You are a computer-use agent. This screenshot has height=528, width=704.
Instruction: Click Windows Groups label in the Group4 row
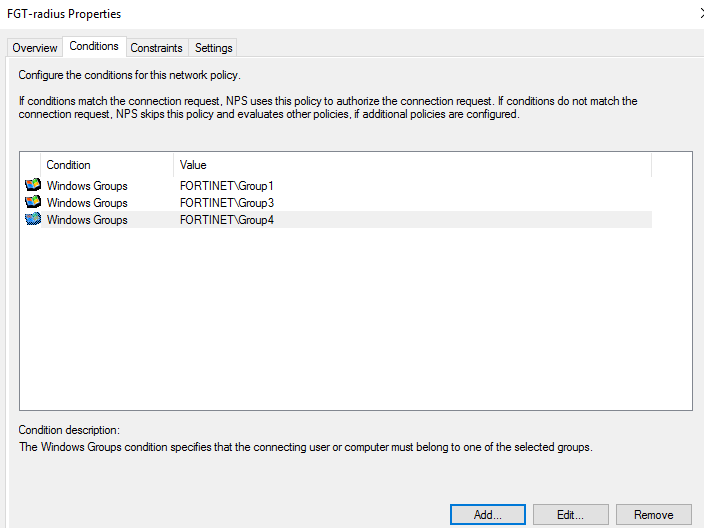click(x=87, y=220)
